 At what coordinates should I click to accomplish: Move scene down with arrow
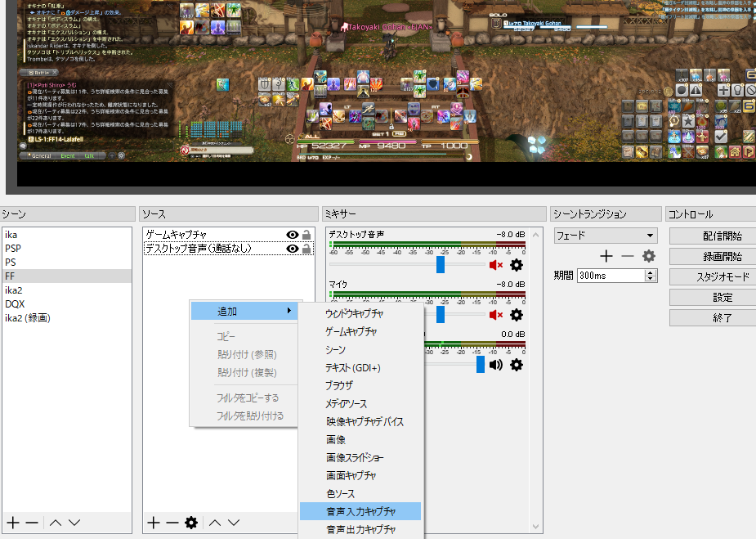pos(74,523)
